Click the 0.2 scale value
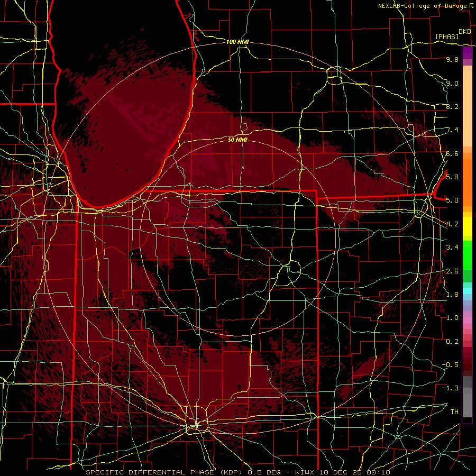This screenshot has width=476, height=476. [x=452, y=341]
